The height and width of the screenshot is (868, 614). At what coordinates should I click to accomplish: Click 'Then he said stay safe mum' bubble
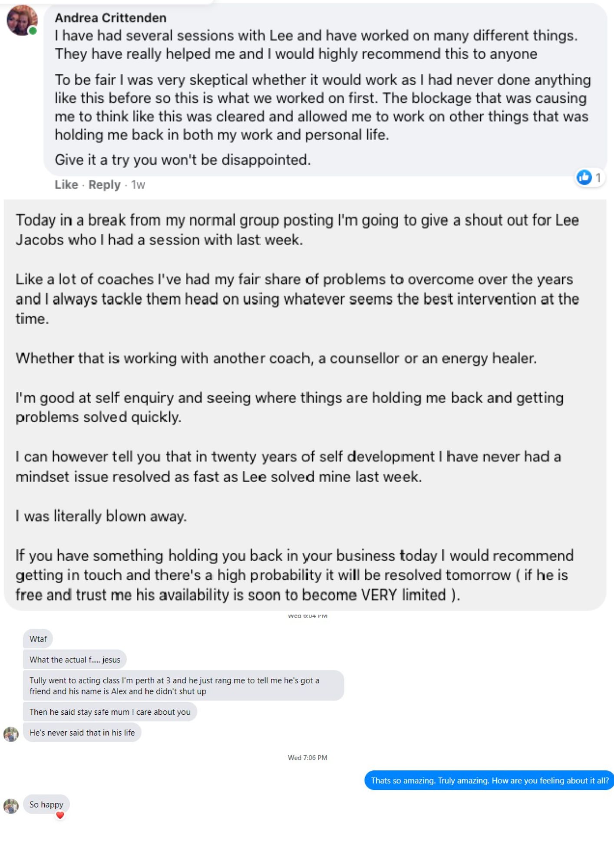coord(110,712)
